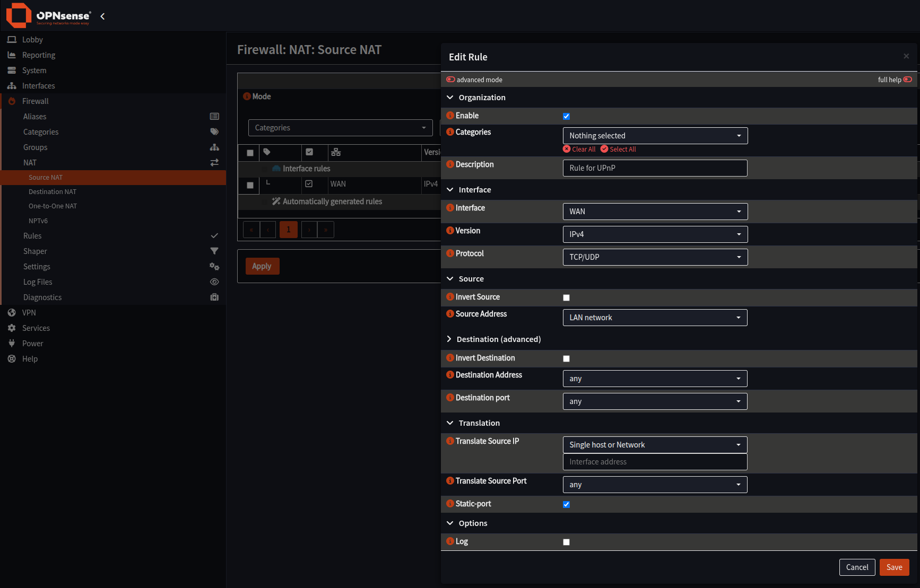Click the Log Files eye icon
This screenshot has height=588, width=920.
point(214,282)
